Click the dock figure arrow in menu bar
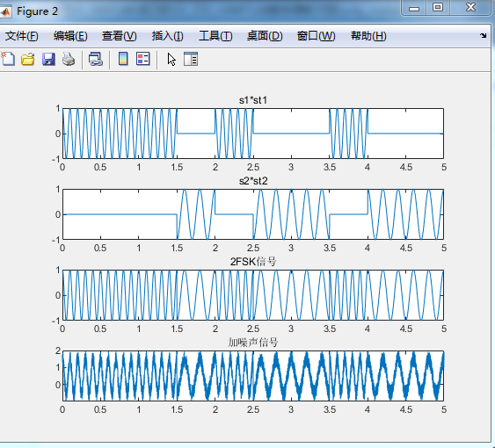495x448 pixels. tap(483, 35)
